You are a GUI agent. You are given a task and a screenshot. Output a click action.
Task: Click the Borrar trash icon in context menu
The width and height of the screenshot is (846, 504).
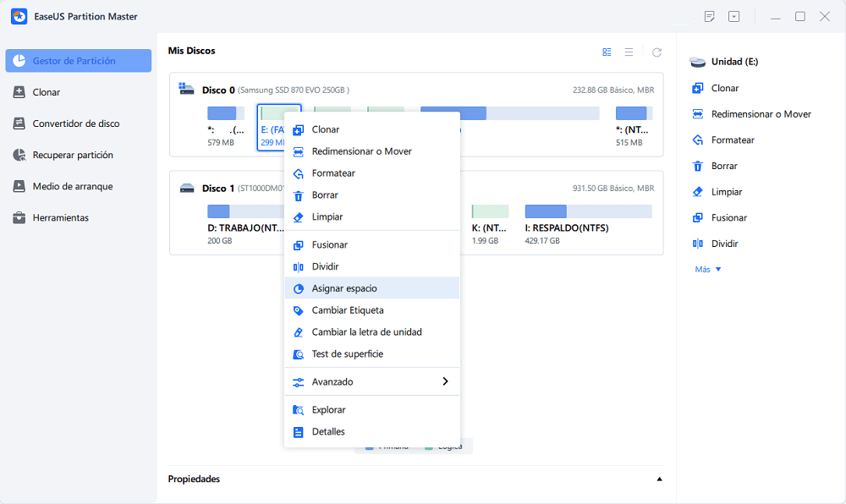click(299, 195)
